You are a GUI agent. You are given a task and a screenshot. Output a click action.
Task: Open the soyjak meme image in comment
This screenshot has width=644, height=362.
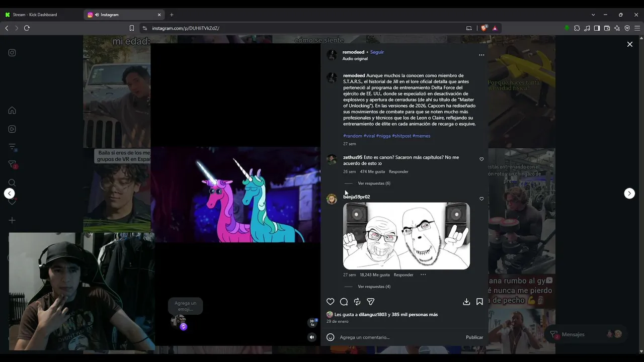pos(407,236)
